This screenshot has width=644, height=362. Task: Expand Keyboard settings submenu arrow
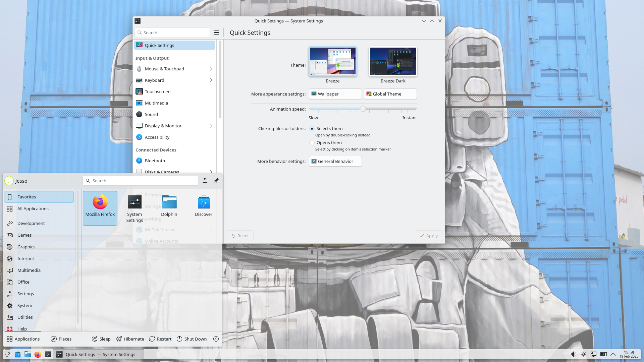tap(211, 80)
